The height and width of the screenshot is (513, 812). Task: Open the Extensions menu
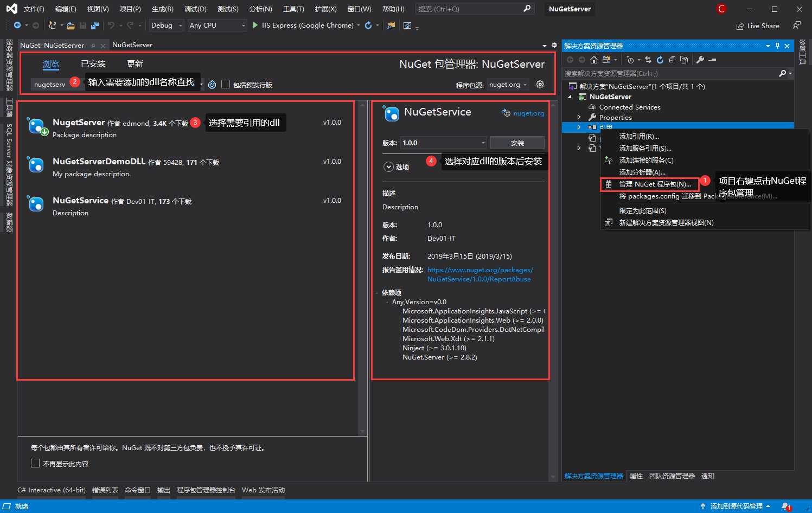click(325, 9)
